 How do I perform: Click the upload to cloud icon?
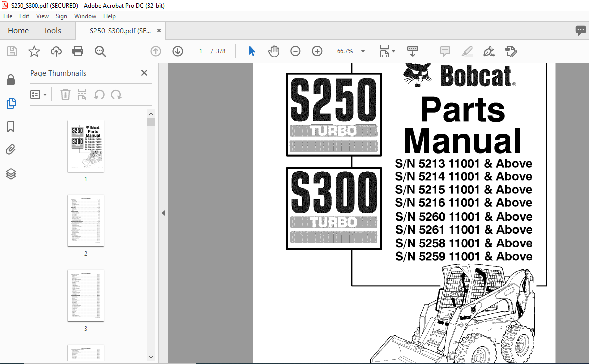click(56, 51)
